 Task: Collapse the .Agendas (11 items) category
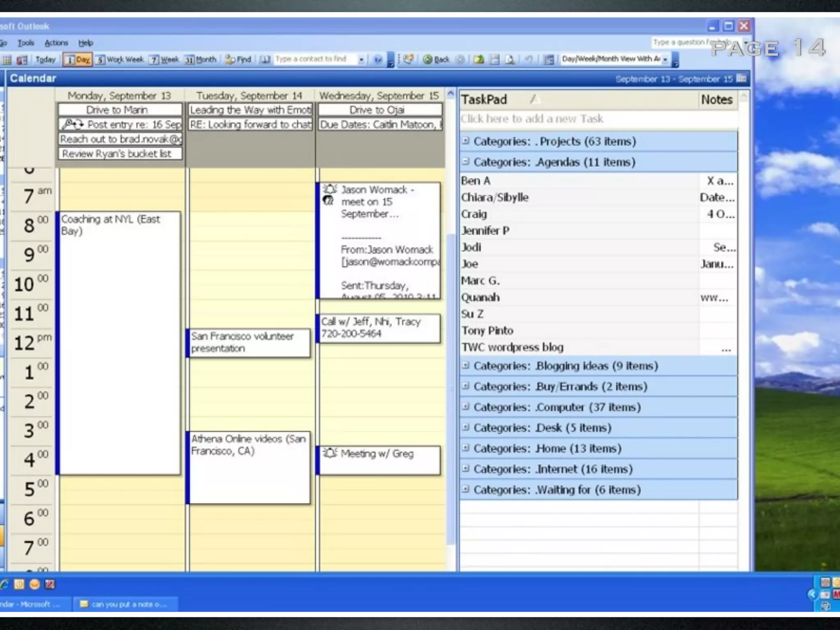465,161
